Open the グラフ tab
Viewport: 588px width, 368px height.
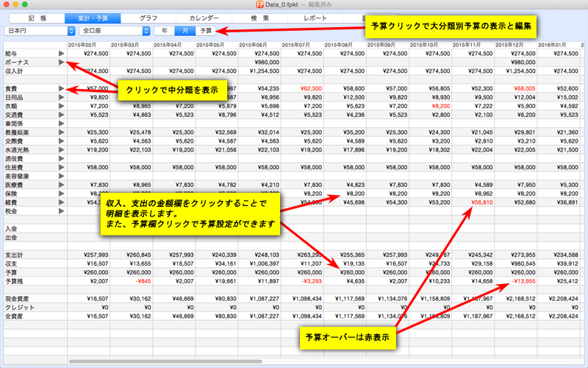tap(148, 17)
